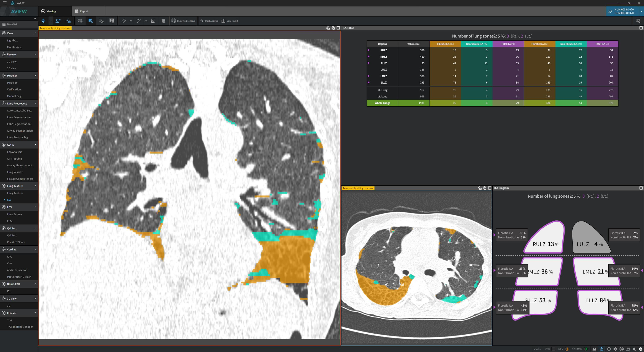Screen dimensions: 644x352
Task: Click the Save Result button
Action: (230, 21)
